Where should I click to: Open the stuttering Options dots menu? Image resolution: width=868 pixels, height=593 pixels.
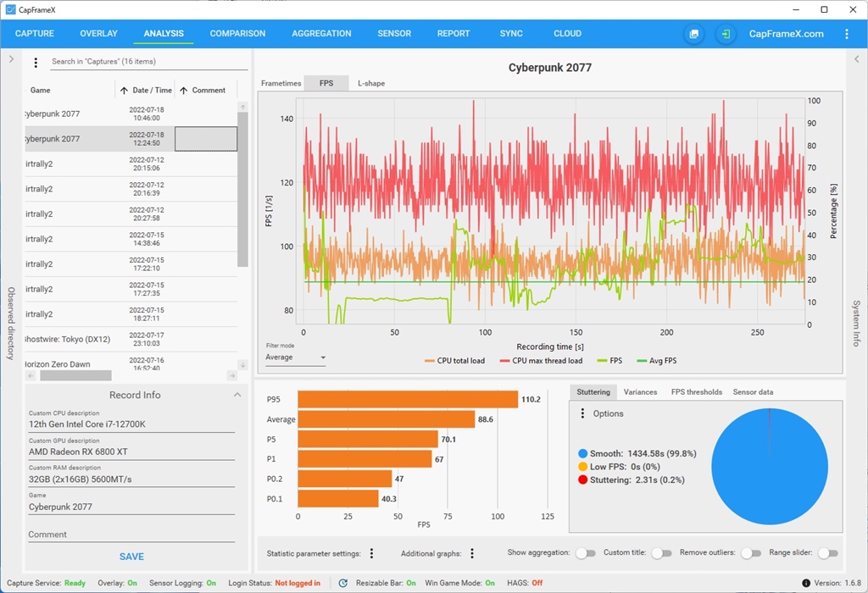coord(582,413)
